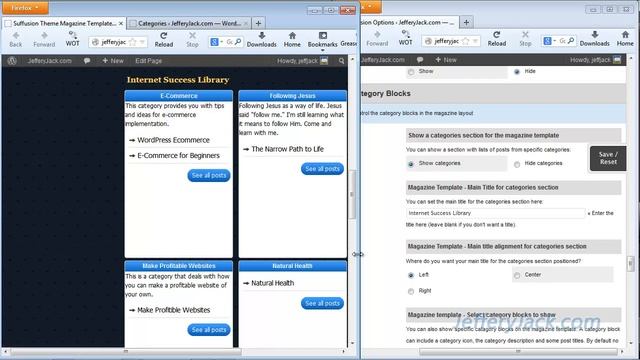Click E-Commerce category block header
Viewport: 640px width, 360px height.
coord(179,96)
